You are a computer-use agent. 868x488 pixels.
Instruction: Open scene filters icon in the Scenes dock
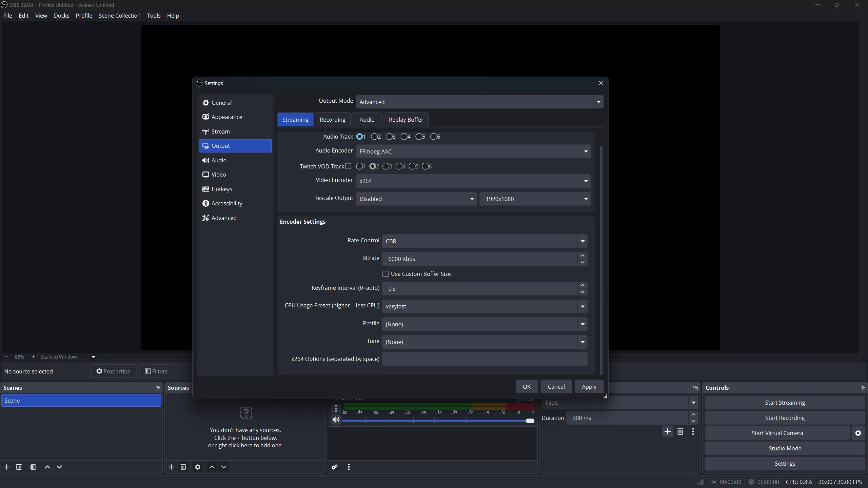(x=33, y=467)
